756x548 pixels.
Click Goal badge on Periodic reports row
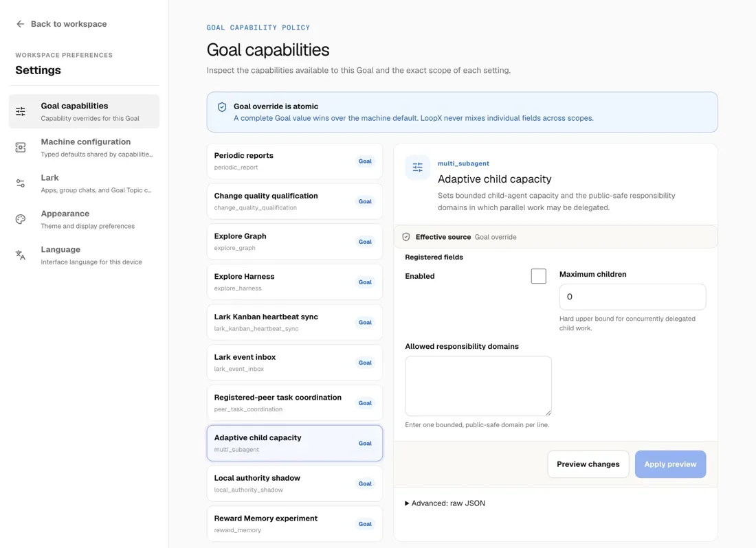[365, 161]
